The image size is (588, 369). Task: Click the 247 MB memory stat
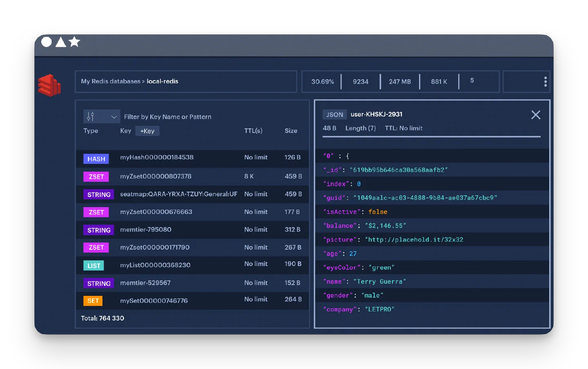(400, 82)
